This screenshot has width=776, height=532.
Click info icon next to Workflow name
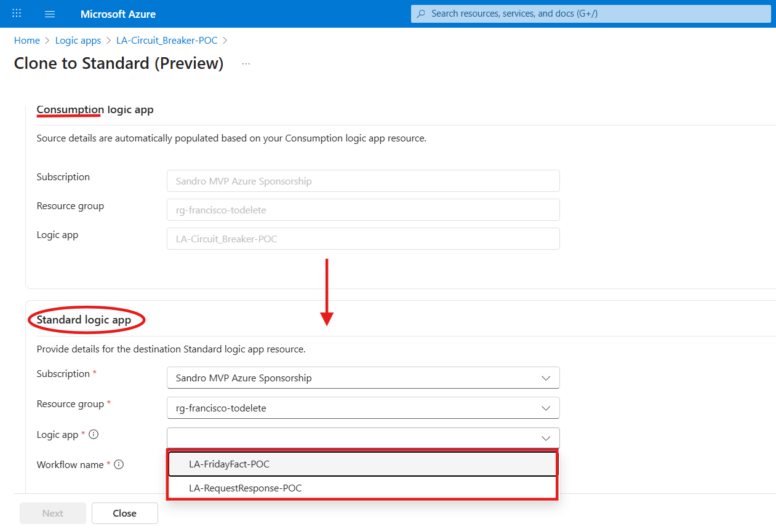click(119, 465)
